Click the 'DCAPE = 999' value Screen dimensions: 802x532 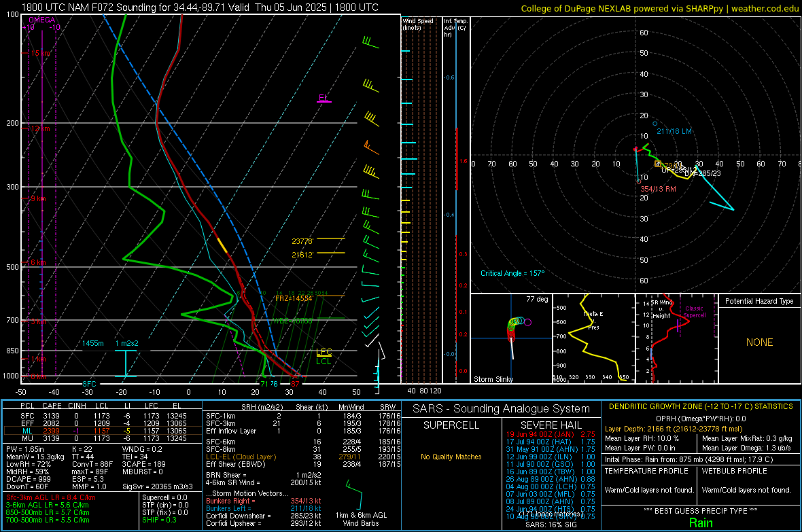[x=28, y=479]
